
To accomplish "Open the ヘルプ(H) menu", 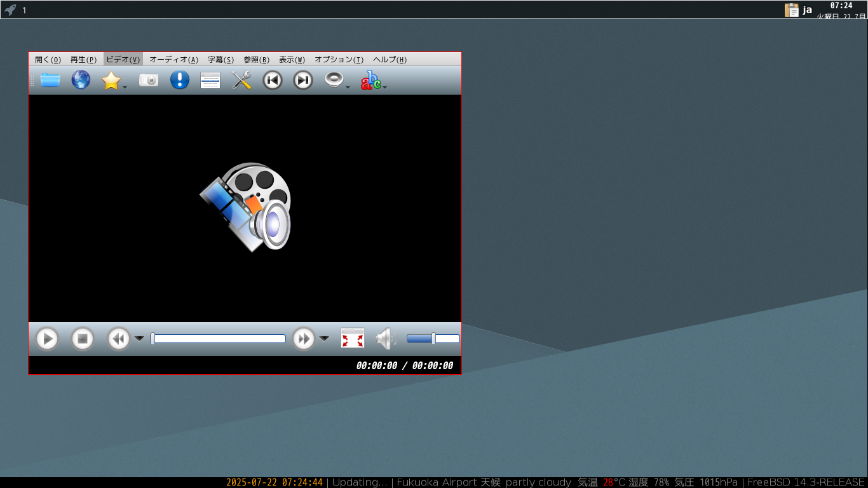I will [390, 59].
